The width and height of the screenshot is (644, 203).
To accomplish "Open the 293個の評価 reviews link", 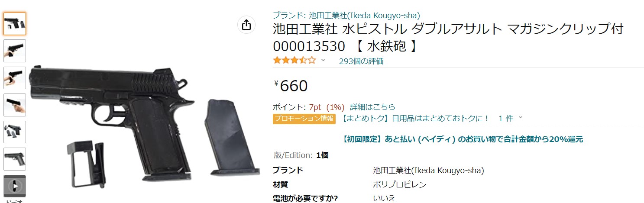I will coord(361,61).
